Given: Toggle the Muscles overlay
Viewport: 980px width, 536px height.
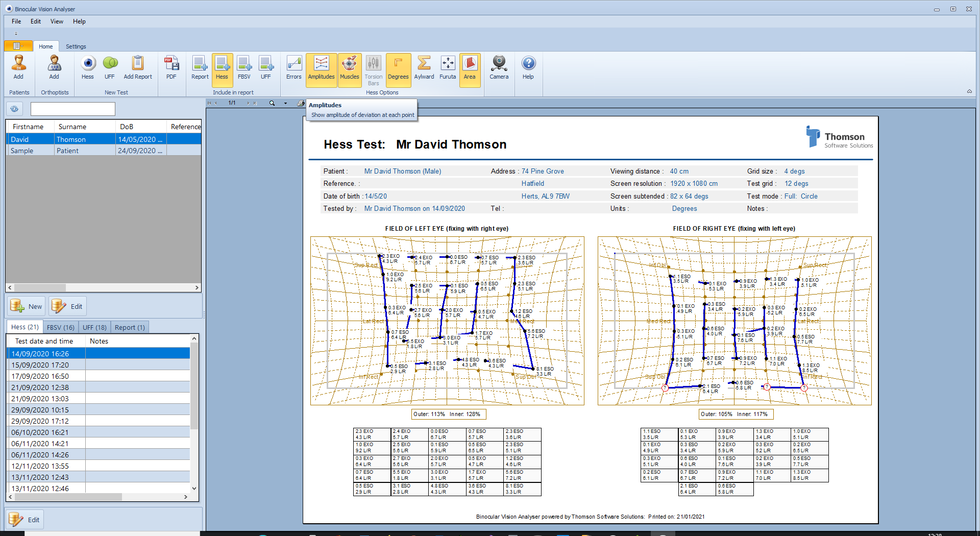Looking at the screenshot, I should point(350,67).
